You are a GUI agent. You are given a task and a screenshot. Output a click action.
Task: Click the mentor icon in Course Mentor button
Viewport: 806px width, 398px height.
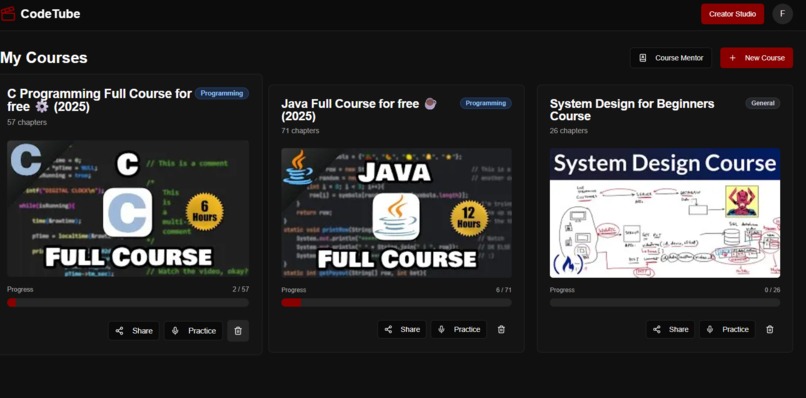point(643,58)
